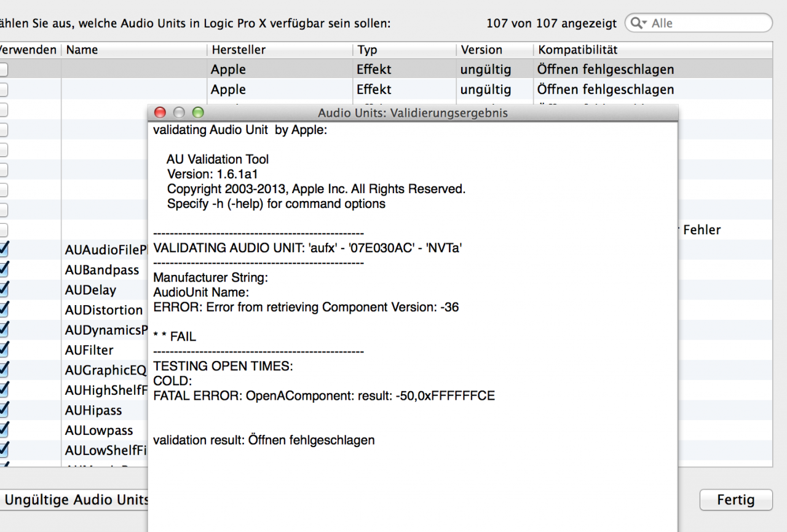Disable the AULowpass checkbox
Viewport: 787px width, 532px height.
pyautogui.click(x=3, y=429)
